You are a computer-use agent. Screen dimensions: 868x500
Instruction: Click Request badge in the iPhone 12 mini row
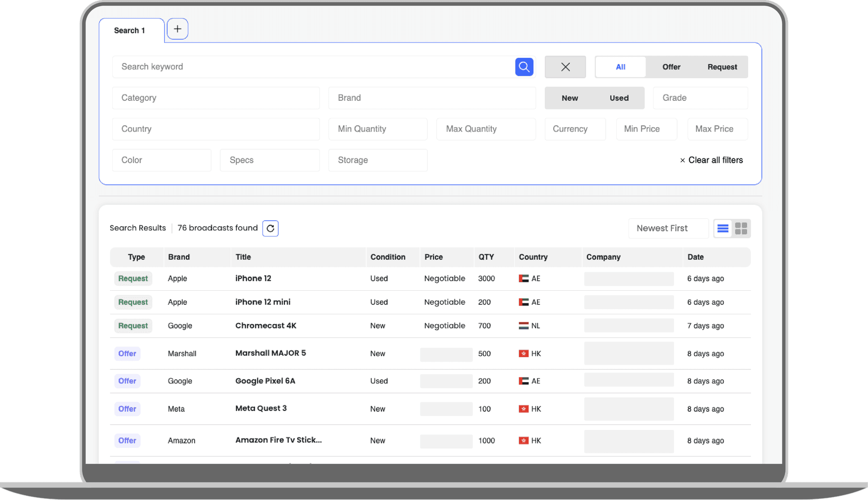tap(133, 302)
